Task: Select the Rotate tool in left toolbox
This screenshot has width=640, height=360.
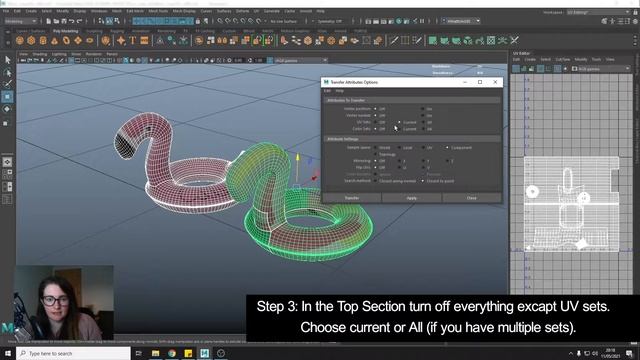Action: 7,109
